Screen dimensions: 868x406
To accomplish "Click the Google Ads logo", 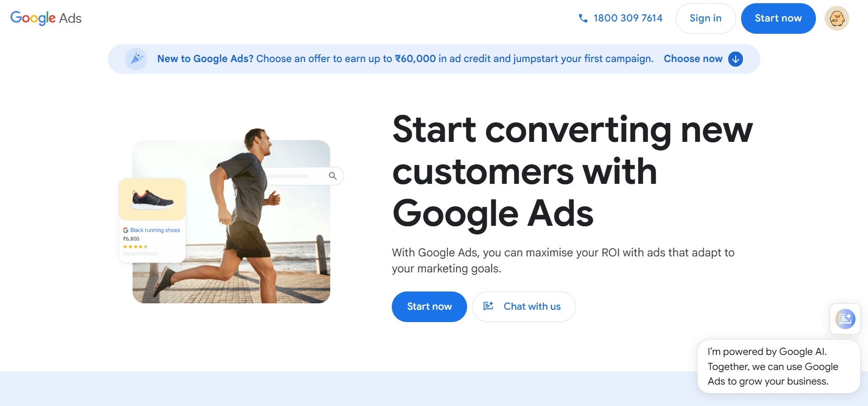I will coord(46,18).
